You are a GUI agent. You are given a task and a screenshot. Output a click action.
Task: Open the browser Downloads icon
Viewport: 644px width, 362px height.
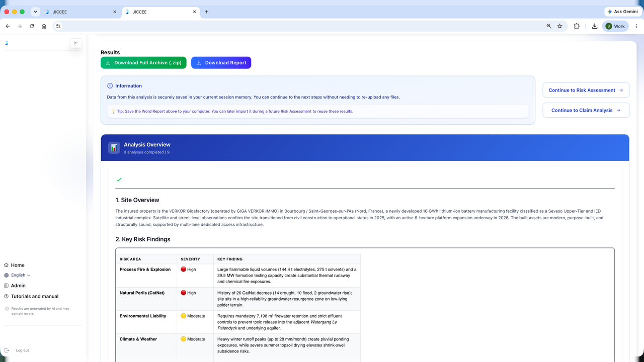coord(594,26)
